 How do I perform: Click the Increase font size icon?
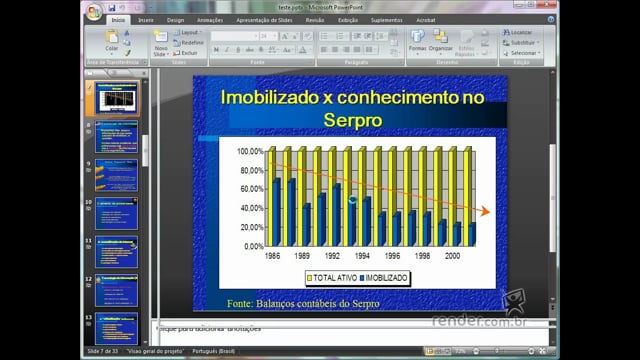point(285,36)
